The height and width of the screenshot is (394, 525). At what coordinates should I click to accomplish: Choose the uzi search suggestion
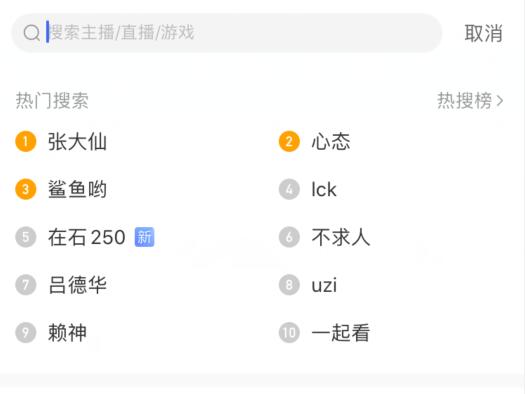pos(324,285)
